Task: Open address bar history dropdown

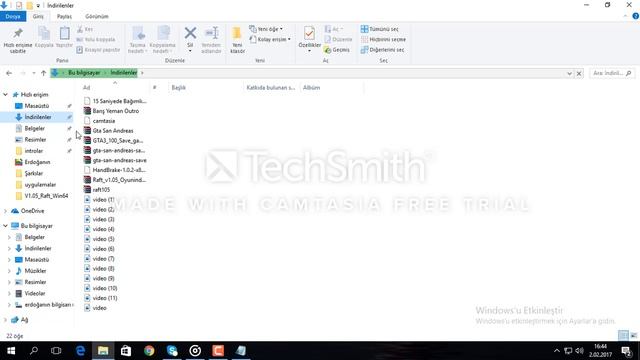Action: 569,73
